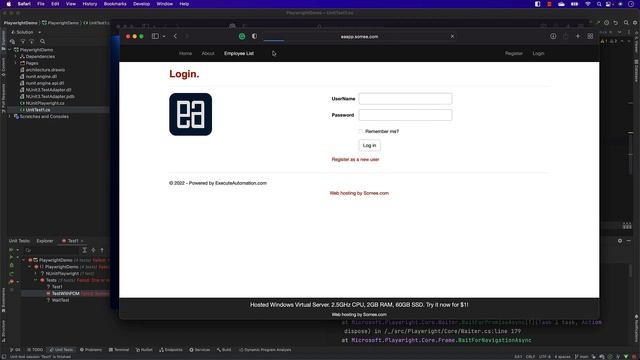The image size is (640, 360).
Task: Open the Build tool window
Action: (224, 350)
